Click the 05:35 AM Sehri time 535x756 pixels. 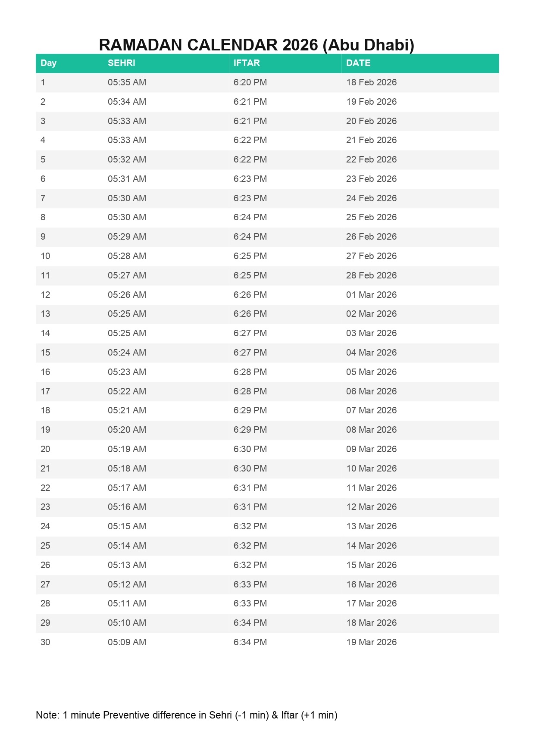127,82
